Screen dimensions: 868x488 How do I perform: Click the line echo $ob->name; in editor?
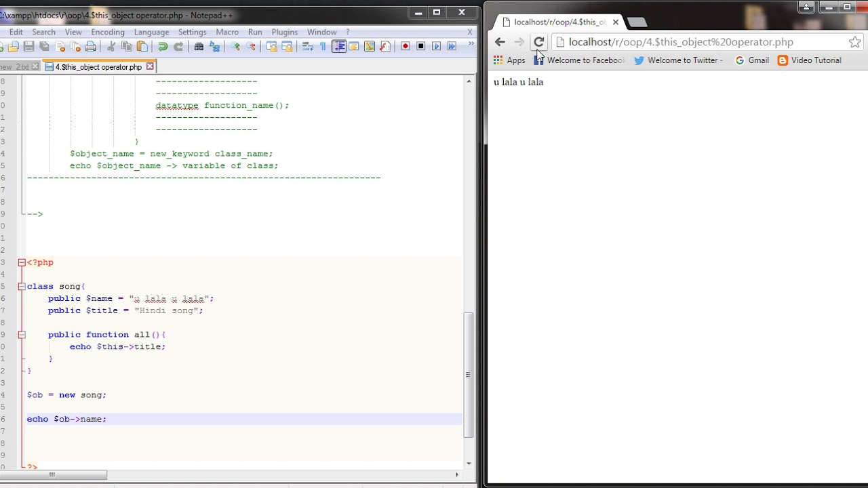click(x=66, y=419)
